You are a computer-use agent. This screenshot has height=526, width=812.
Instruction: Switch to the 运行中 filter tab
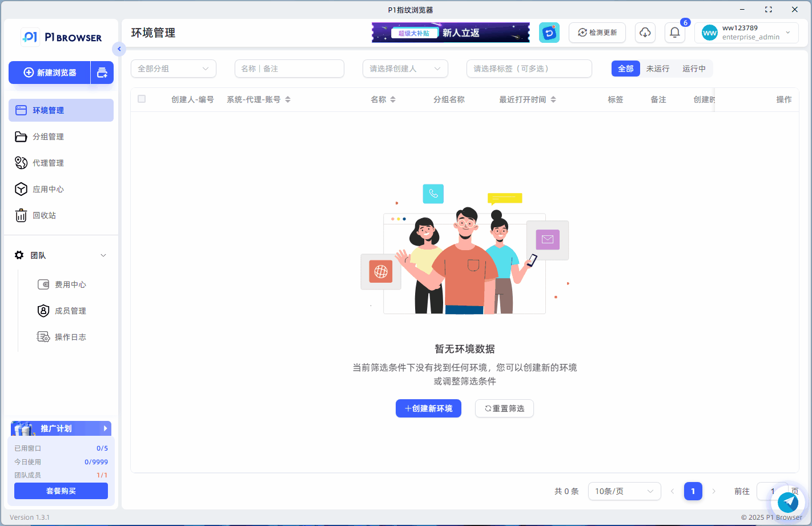(694, 68)
